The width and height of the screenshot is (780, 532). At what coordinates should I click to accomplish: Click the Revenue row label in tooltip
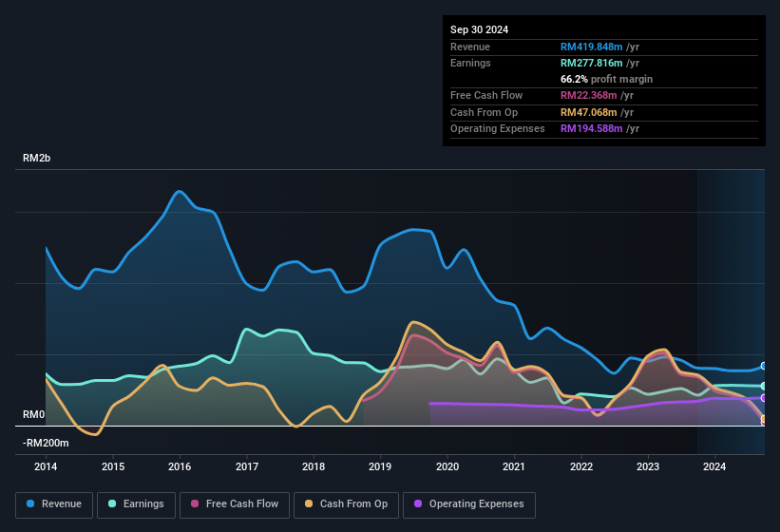point(470,47)
